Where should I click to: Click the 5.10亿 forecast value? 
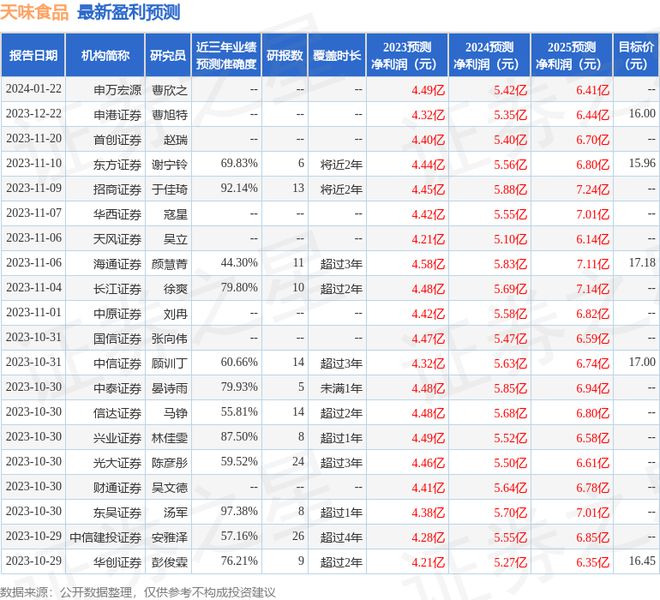tap(510, 239)
